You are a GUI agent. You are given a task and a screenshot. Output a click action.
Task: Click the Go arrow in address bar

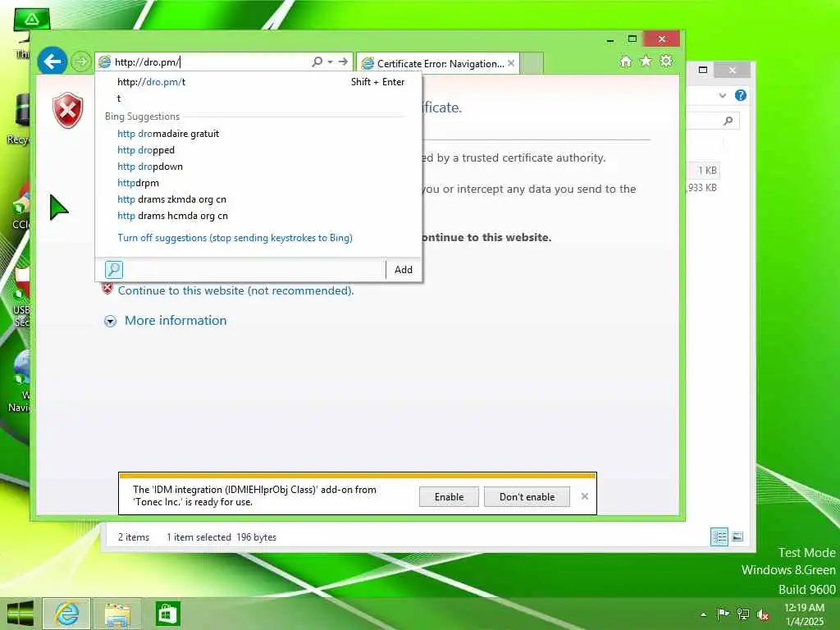coord(344,62)
